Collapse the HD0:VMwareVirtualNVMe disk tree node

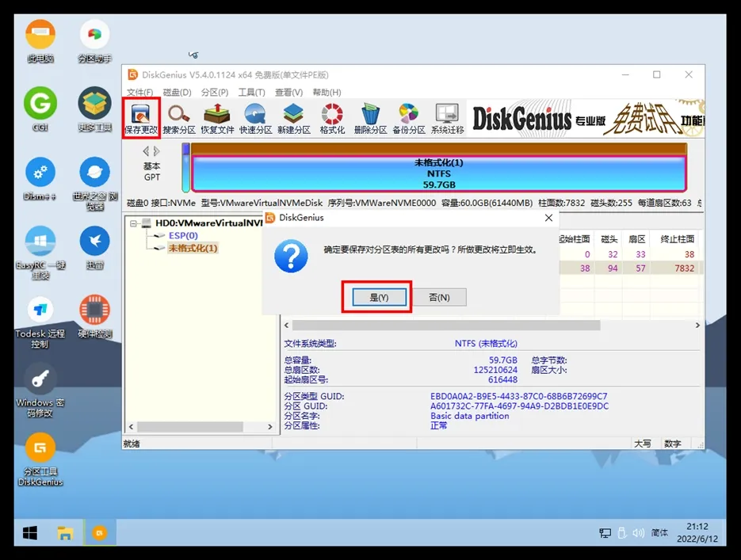(x=134, y=223)
